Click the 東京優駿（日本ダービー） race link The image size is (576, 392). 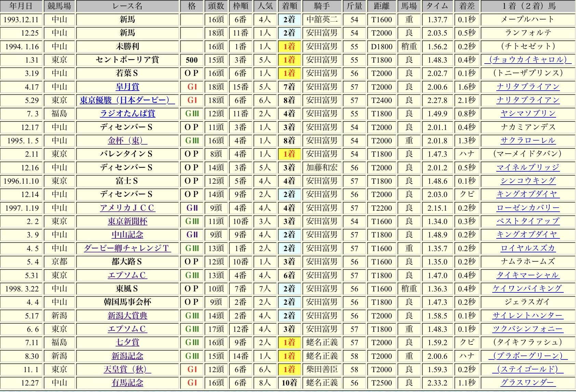[127, 100]
